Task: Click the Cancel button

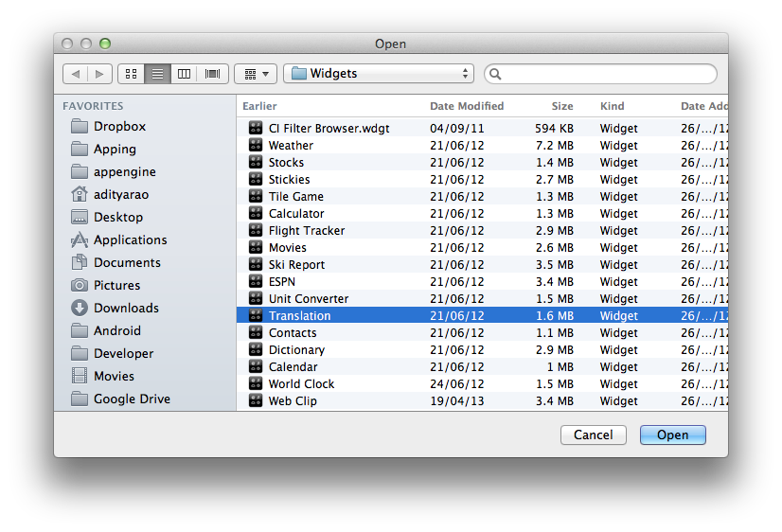Action: pos(594,435)
